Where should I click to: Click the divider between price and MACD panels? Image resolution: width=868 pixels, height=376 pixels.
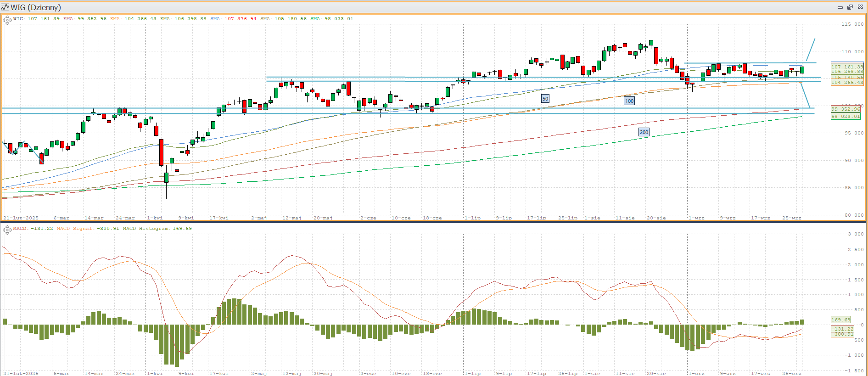coord(434,222)
